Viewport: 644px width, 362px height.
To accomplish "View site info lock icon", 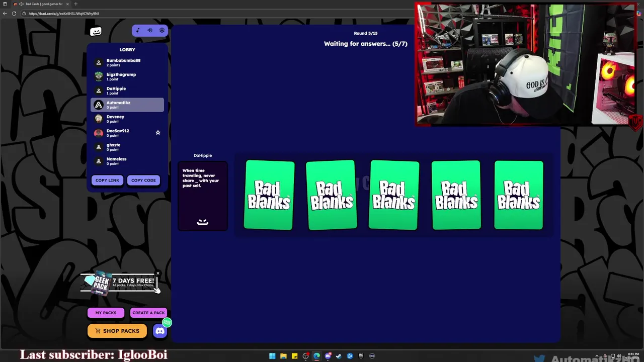I will pos(24,14).
